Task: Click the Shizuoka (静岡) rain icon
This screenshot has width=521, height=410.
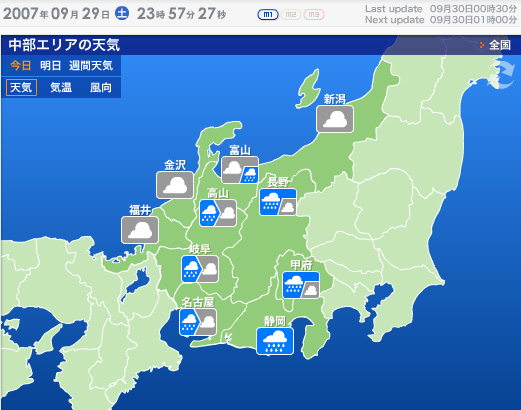Action: click(275, 341)
